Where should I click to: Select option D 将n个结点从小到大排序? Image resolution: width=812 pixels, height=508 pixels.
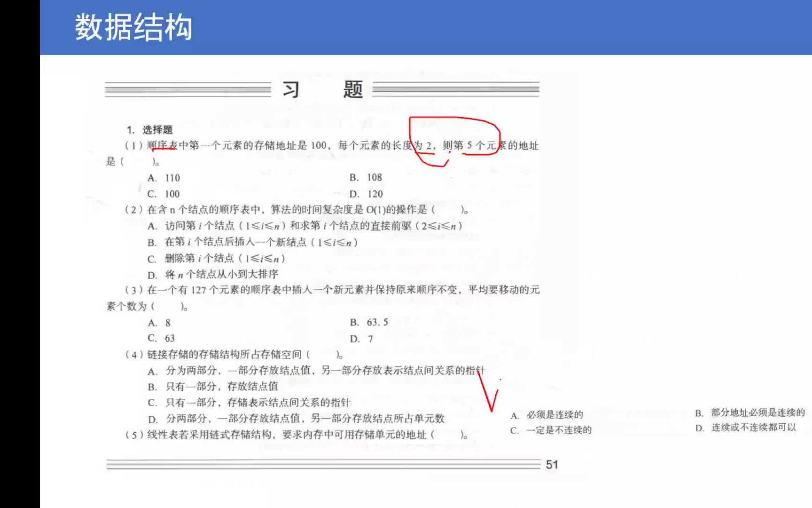point(213,274)
